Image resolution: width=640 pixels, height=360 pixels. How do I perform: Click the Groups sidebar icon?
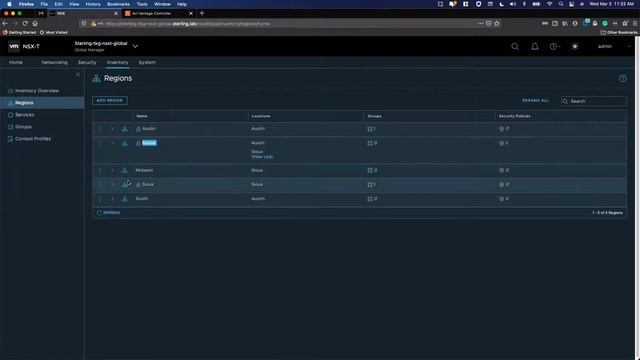click(11, 127)
